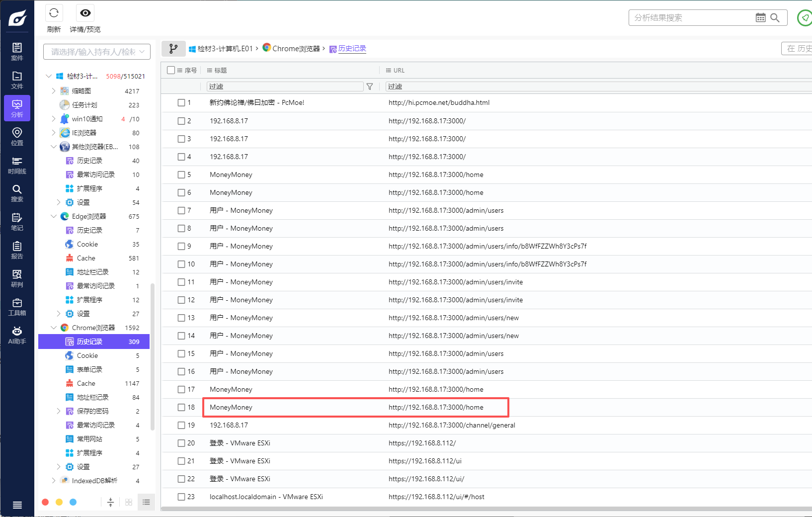Image resolution: width=812 pixels, height=517 pixels.
Task: Click the 刷新 refresh icon
Action: tap(54, 13)
